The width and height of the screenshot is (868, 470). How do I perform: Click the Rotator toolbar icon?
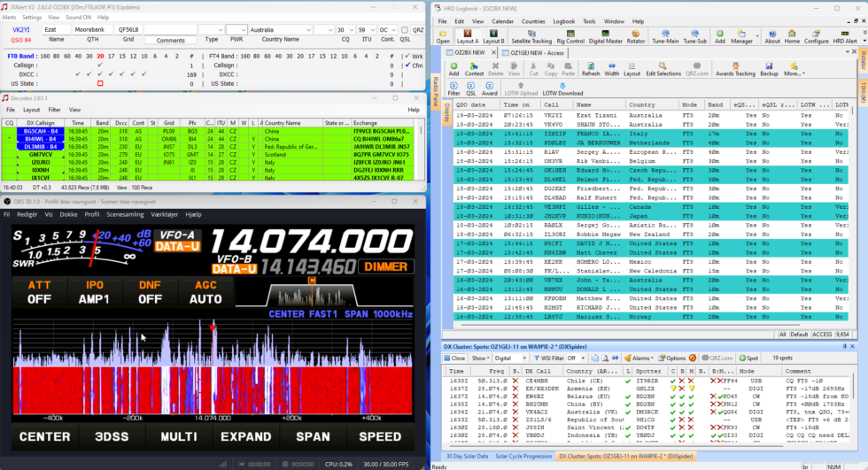pyautogui.click(x=635, y=36)
